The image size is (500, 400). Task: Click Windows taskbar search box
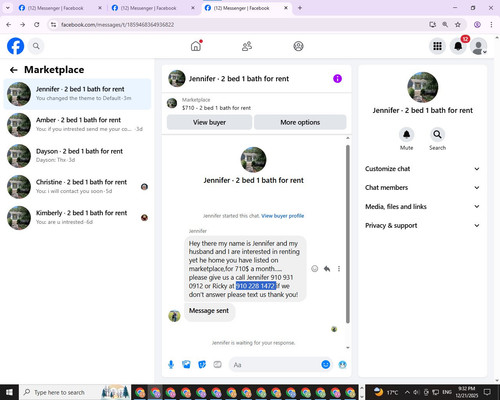[75, 392]
